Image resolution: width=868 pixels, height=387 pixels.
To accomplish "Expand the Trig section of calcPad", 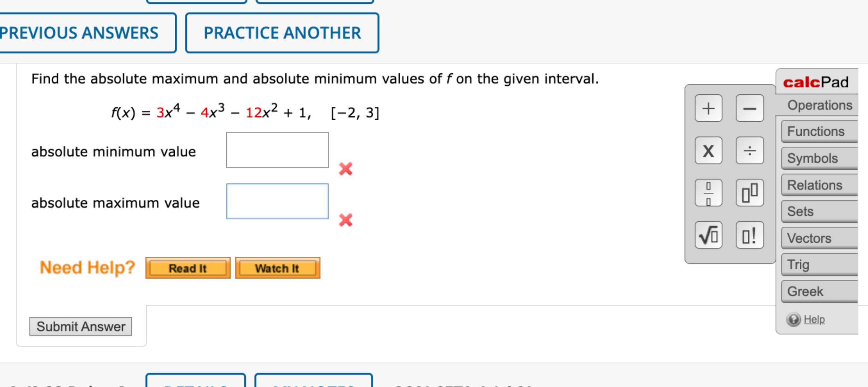I will tap(818, 265).
